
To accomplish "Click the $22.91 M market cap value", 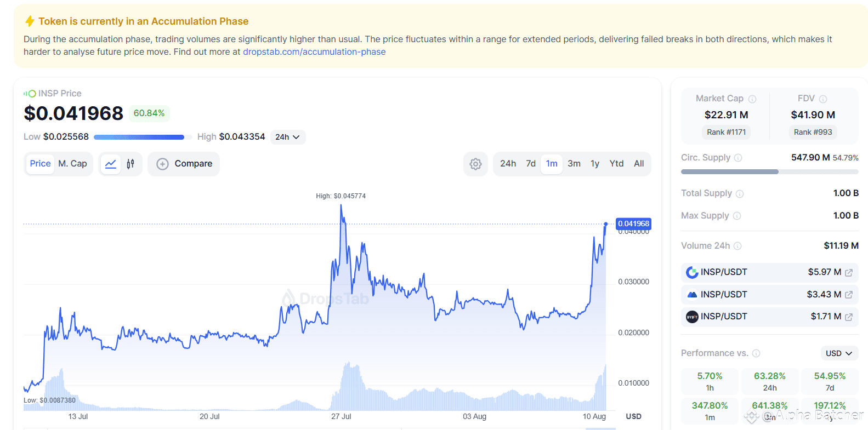I will tap(726, 115).
